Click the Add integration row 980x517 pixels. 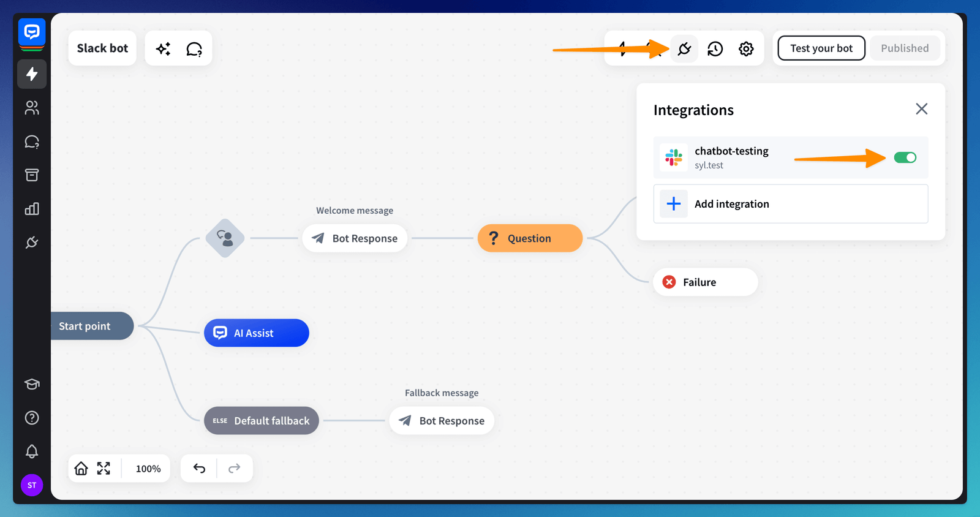(790, 204)
